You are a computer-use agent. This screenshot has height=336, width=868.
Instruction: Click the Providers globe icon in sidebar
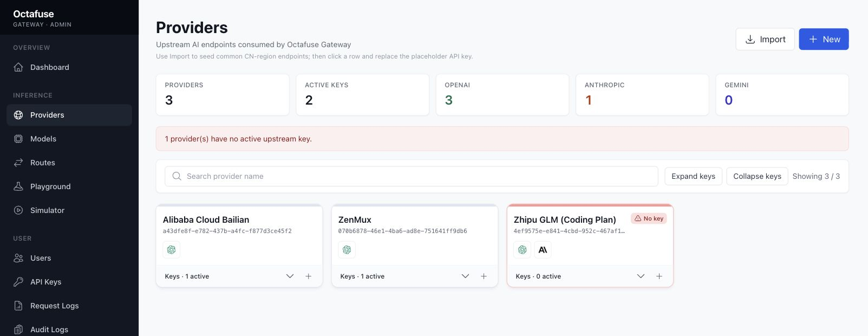(18, 115)
